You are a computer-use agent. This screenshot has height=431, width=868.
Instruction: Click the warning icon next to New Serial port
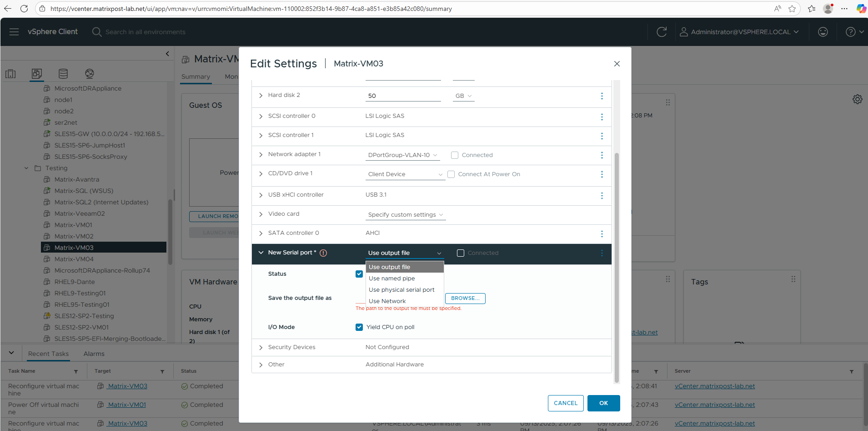[x=323, y=253]
